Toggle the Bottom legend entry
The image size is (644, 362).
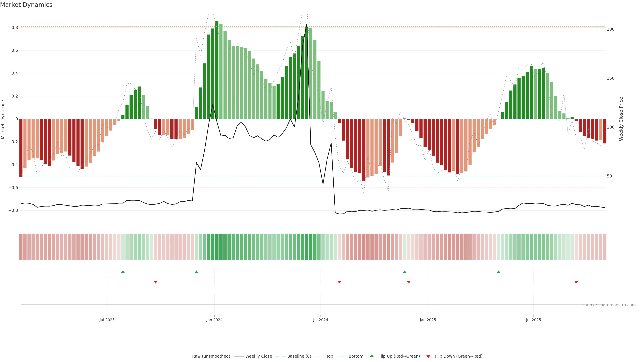[356, 356]
